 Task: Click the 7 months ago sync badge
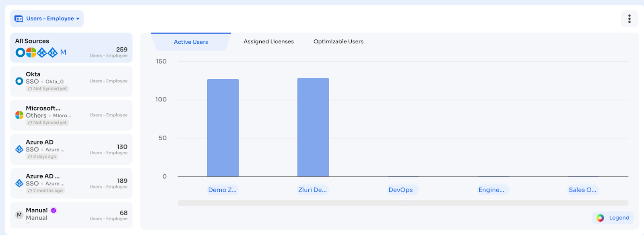tap(45, 191)
